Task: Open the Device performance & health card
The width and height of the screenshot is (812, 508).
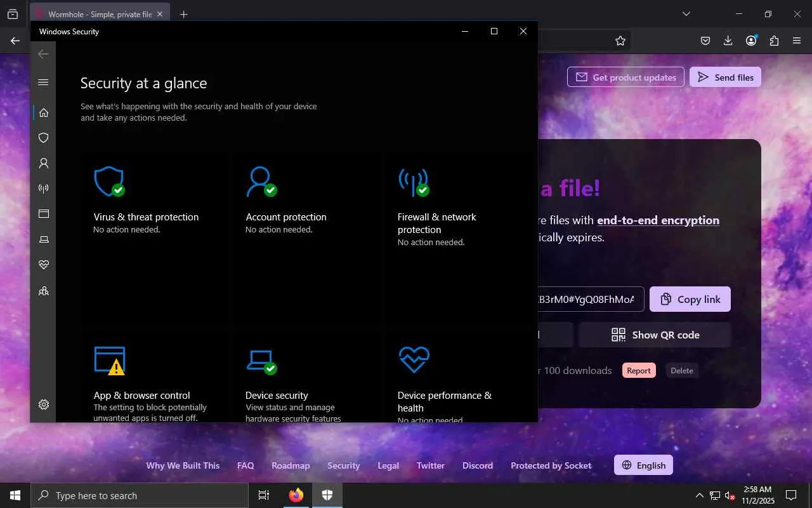Action: tap(459, 377)
